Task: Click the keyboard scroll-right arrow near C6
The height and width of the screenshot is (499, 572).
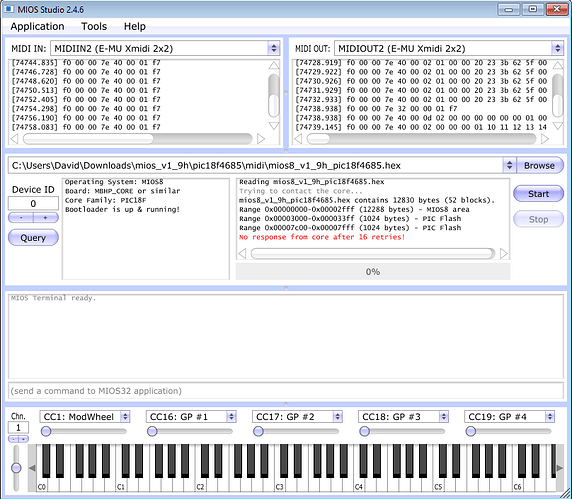Action: click(x=560, y=468)
